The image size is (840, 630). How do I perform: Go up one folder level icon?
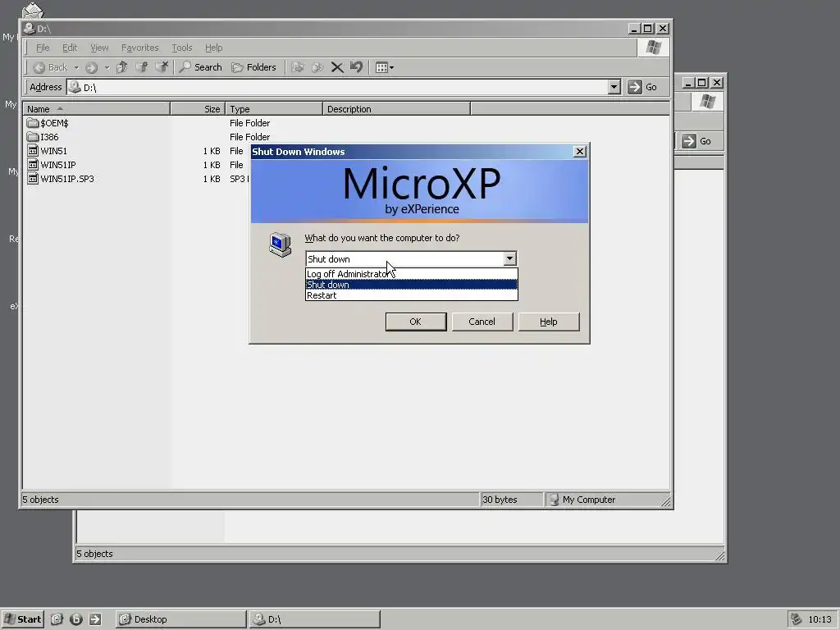[x=122, y=67]
